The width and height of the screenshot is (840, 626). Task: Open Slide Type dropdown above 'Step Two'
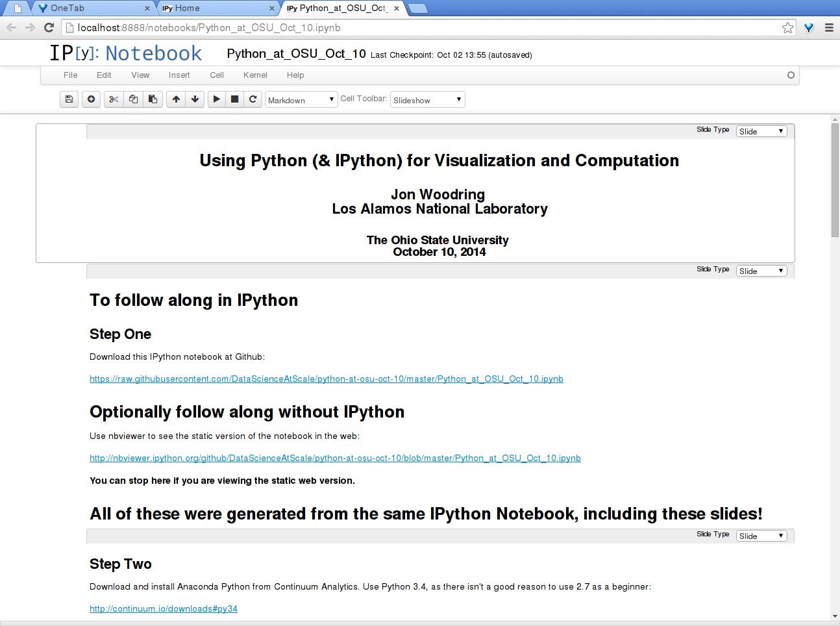click(x=761, y=536)
